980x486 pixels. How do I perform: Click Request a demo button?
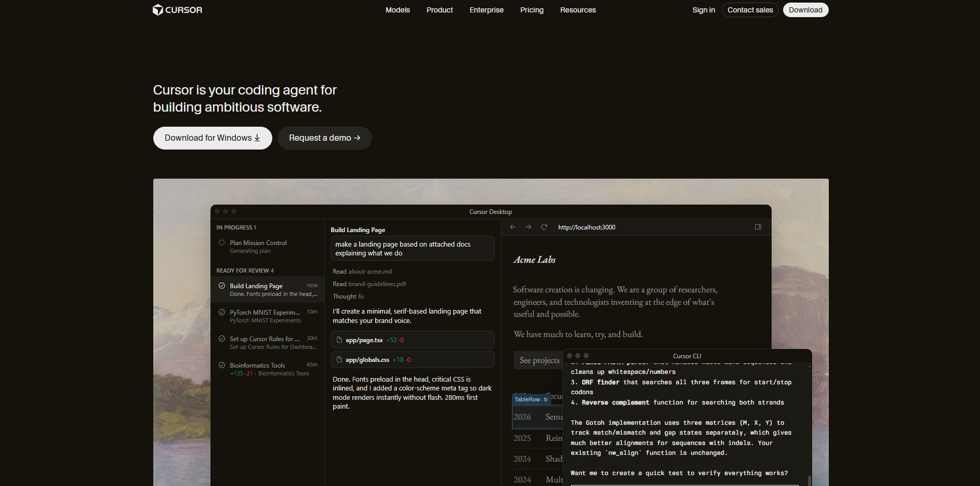click(x=325, y=138)
